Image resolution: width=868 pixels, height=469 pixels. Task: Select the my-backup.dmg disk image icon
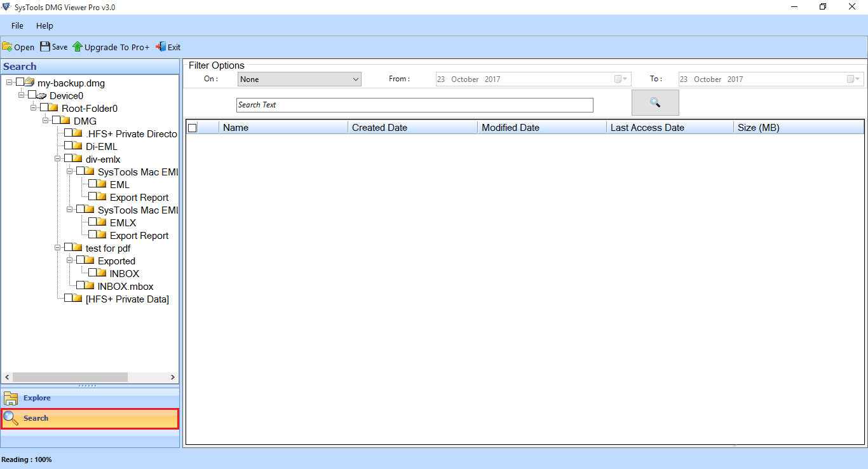(x=29, y=83)
